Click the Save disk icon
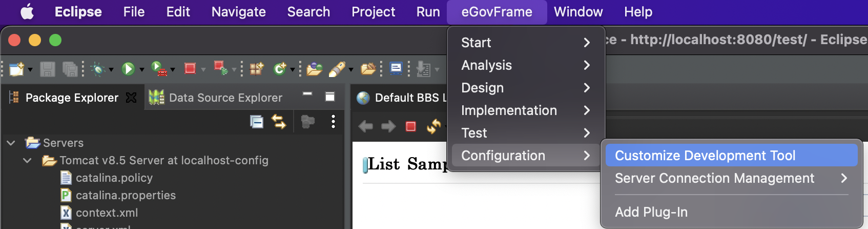The image size is (868, 229). click(x=48, y=69)
